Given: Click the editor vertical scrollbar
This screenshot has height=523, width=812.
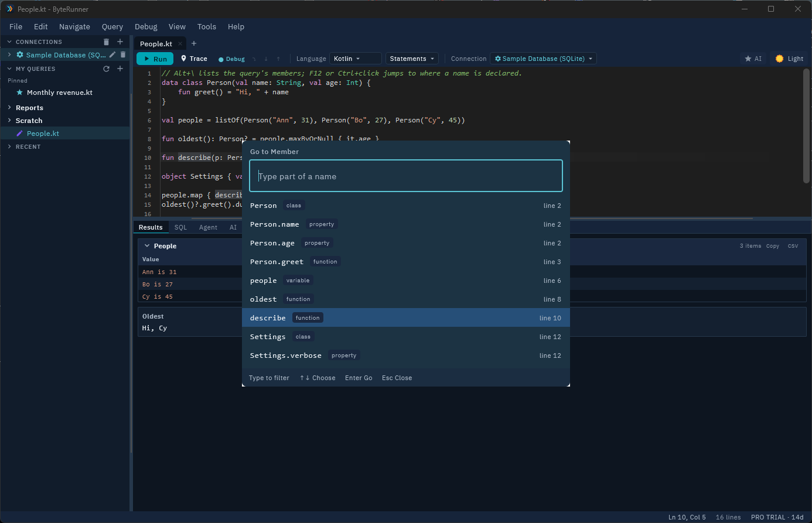Looking at the screenshot, I should point(807,126).
